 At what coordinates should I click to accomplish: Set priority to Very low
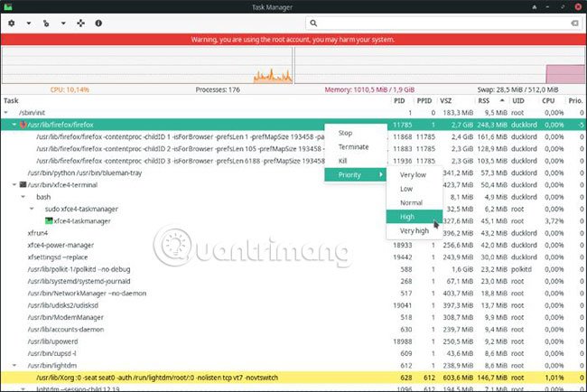pos(415,174)
